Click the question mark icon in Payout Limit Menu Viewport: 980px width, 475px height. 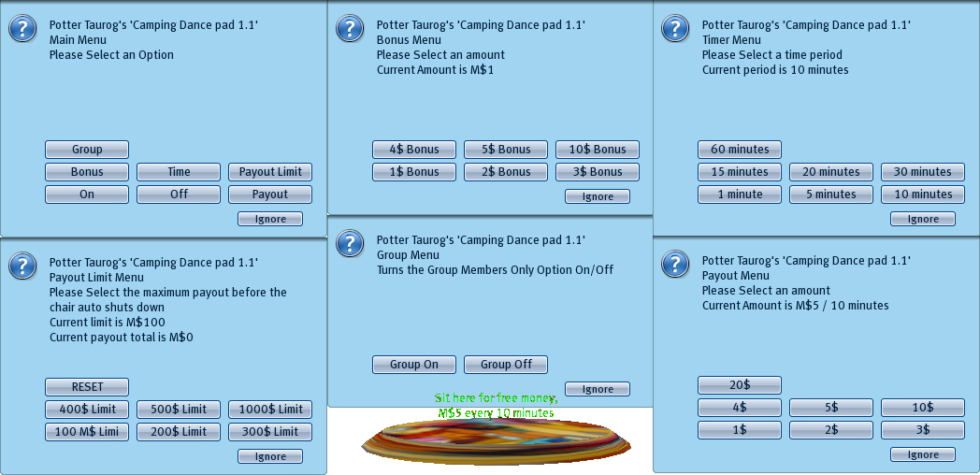pyautogui.click(x=22, y=266)
